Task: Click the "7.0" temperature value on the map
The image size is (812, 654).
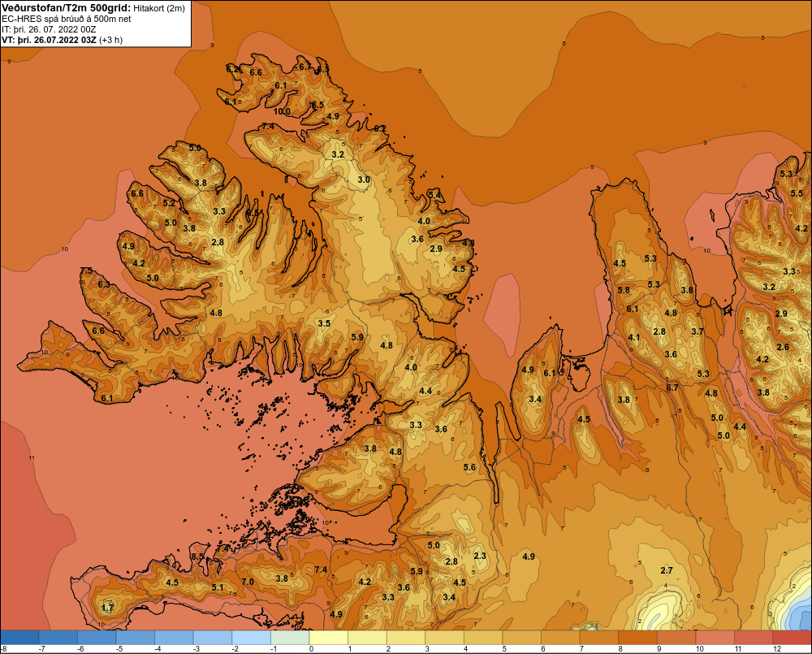Action: (248, 582)
